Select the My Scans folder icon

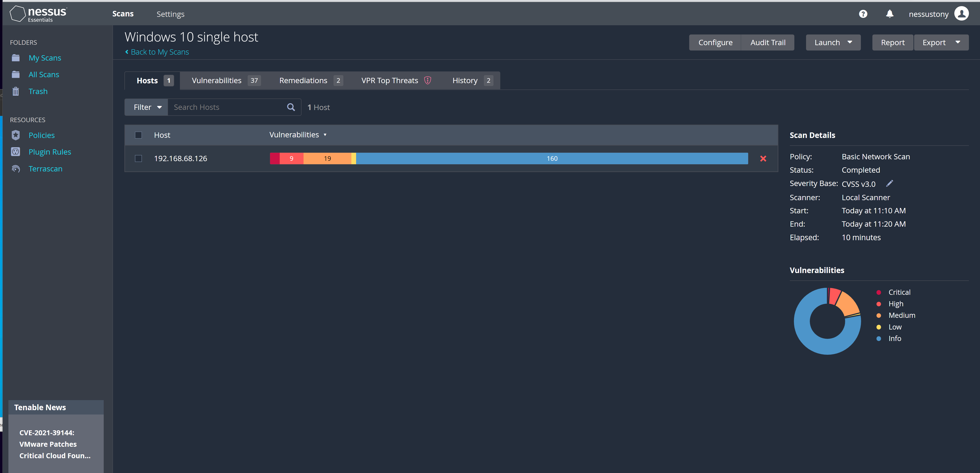point(16,57)
